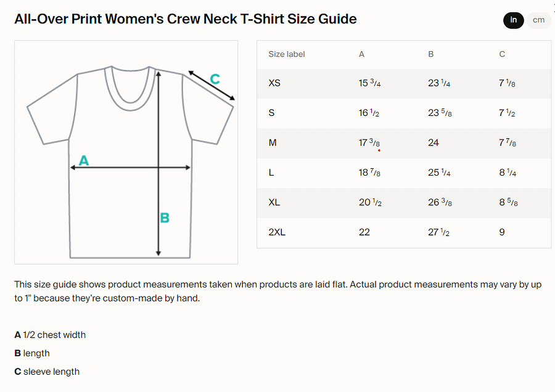Screen dimensions: 555x392
Task: Click the letter B length label in diagram
Action: [x=165, y=218]
